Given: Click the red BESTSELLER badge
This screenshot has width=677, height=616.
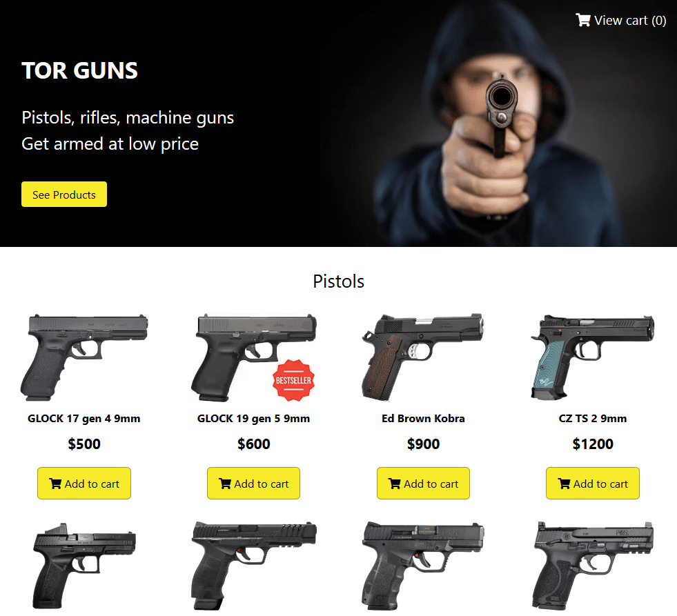Looking at the screenshot, I should [x=293, y=380].
